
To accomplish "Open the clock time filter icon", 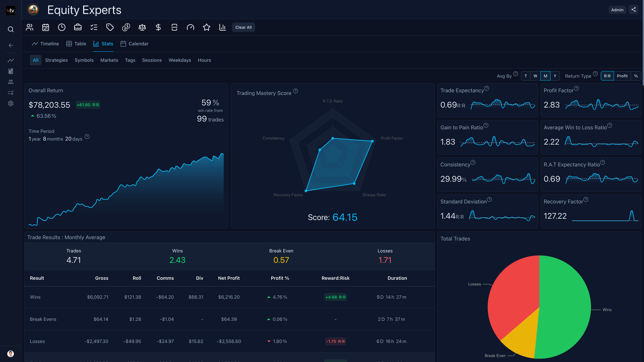I will coord(62,27).
